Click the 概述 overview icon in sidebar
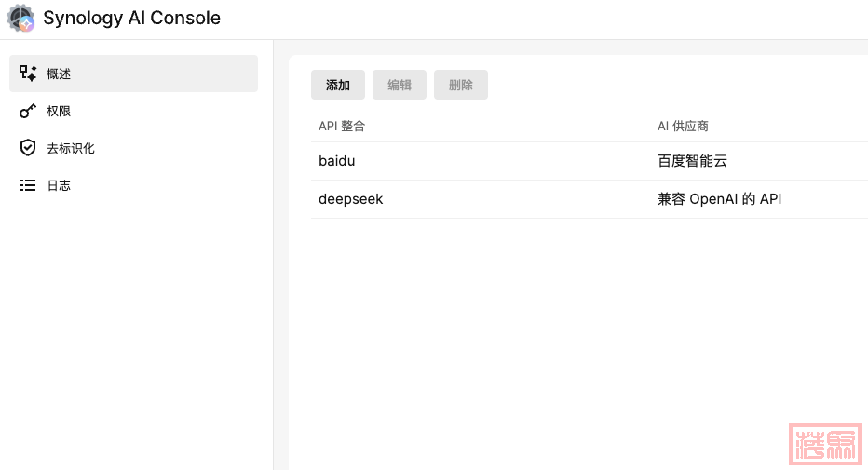 click(x=28, y=74)
